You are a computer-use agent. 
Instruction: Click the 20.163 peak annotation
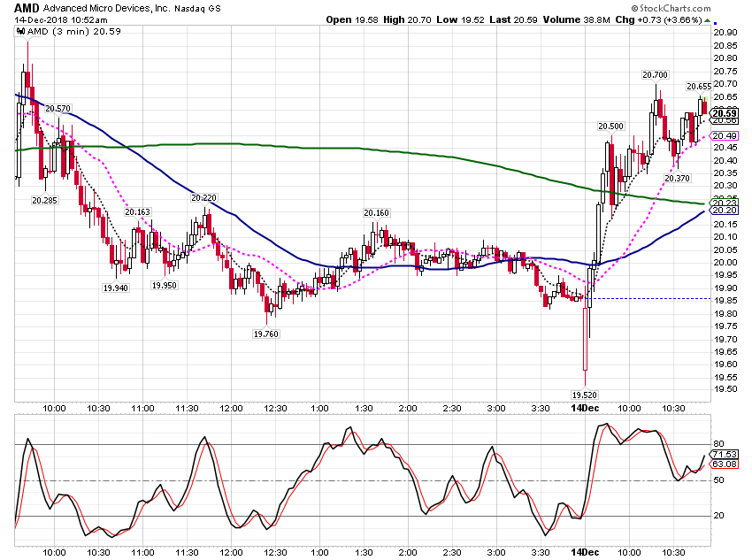tap(138, 212)
